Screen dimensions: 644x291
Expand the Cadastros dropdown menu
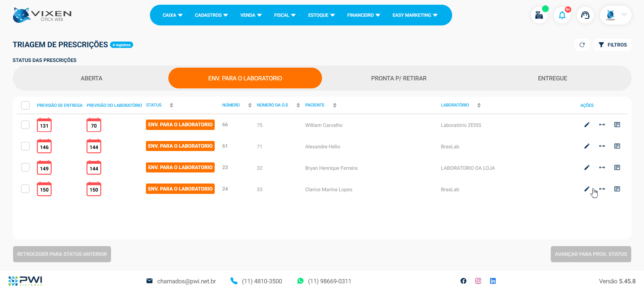point(211,15)
